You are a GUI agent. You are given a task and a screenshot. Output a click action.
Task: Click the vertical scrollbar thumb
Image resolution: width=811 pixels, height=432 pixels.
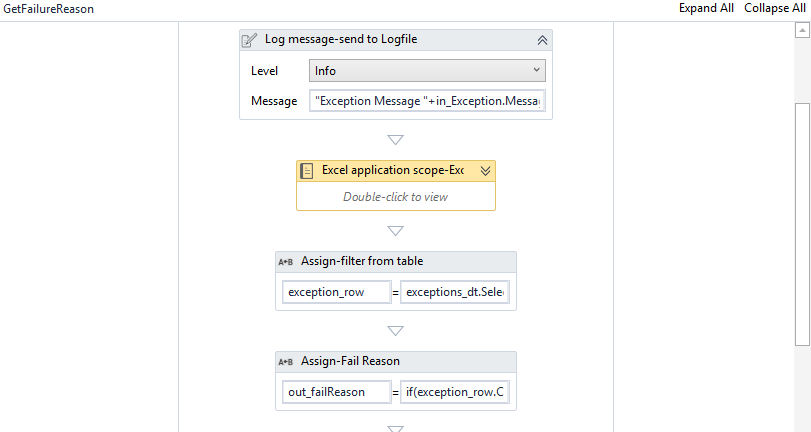click(x=802, y=220)
